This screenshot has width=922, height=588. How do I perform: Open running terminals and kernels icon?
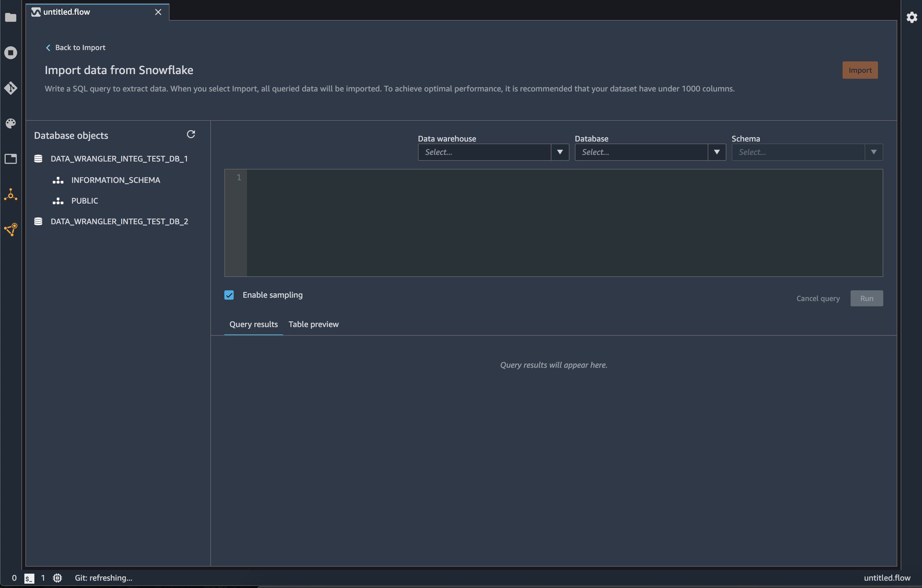tap(11, 52)
